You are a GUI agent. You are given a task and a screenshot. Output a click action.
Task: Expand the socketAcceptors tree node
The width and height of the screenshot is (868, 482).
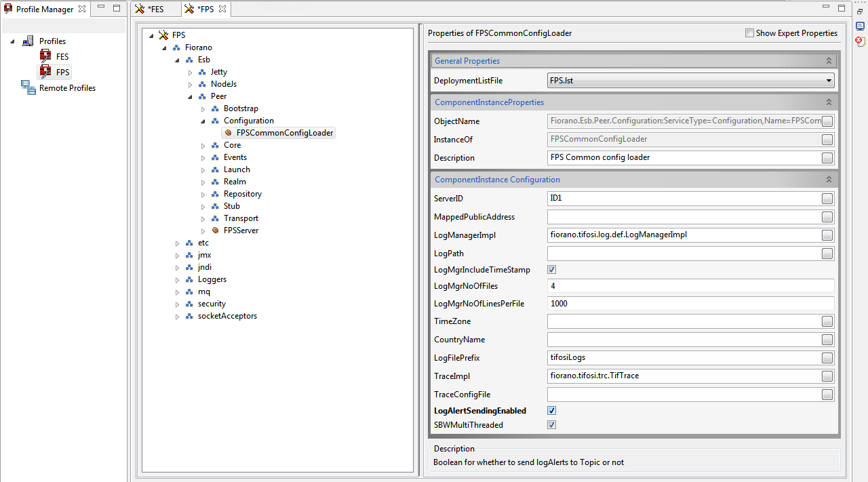click(x=178, y=316)
